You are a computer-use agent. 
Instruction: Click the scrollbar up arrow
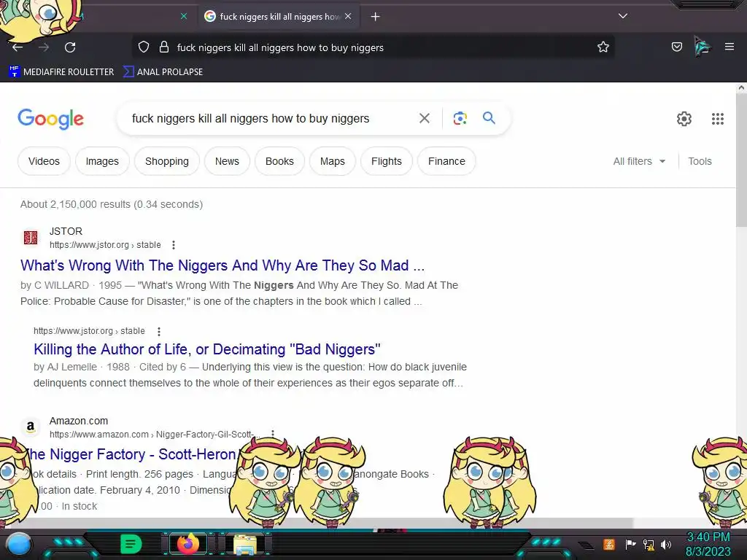coord(741,87)
